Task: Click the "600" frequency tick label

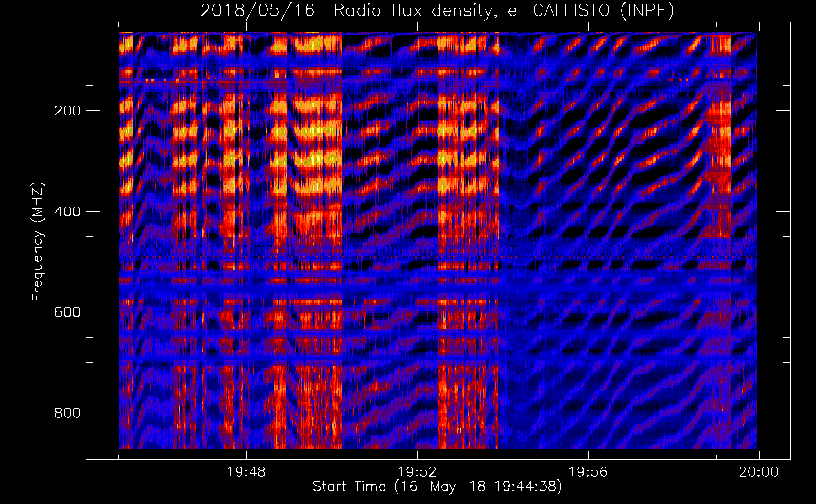Action: pos(68,312)
